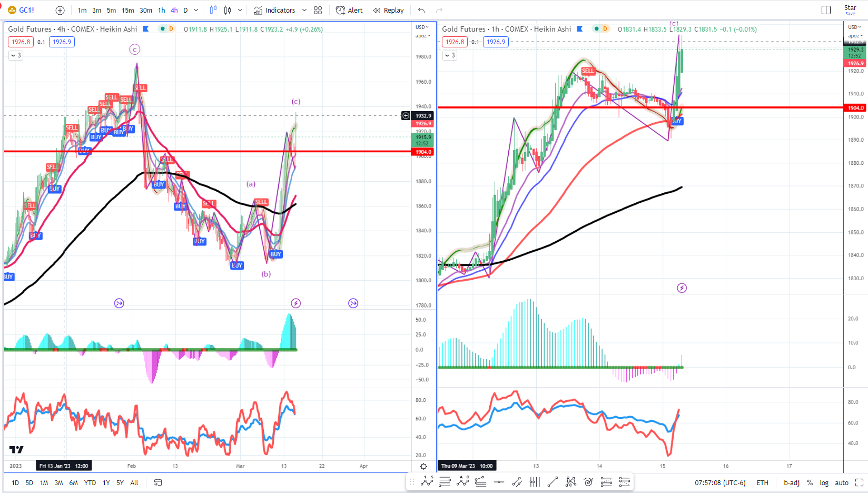Select the 5m timeframe
Screen dimensions: 868x493
(x=112, y=10)
